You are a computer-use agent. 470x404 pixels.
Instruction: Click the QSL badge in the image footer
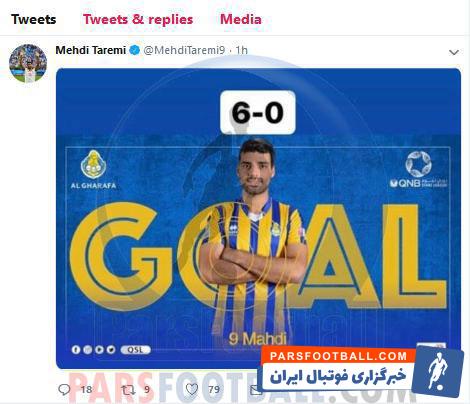click(x=135, y=350)
